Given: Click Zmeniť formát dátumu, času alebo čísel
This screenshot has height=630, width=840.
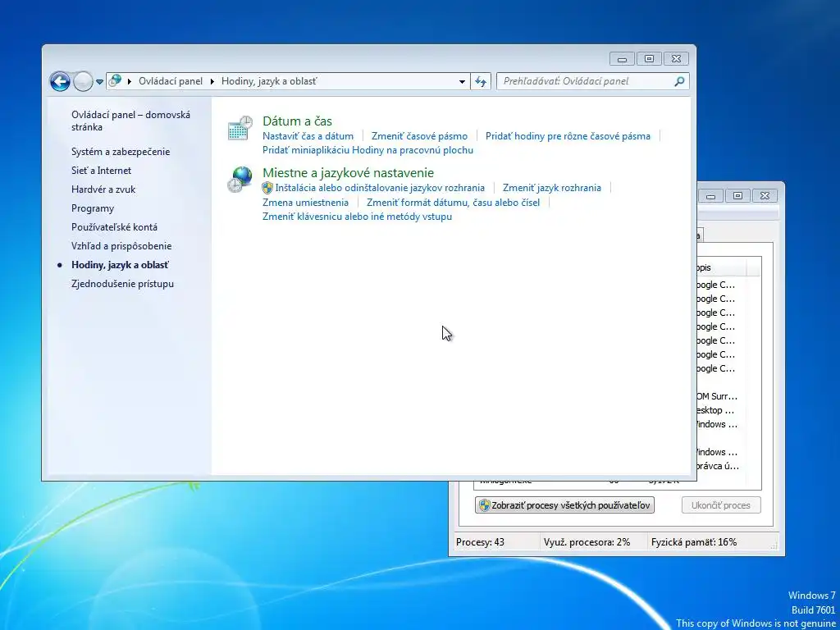Looking at the screenshot, I should [453, 203].
